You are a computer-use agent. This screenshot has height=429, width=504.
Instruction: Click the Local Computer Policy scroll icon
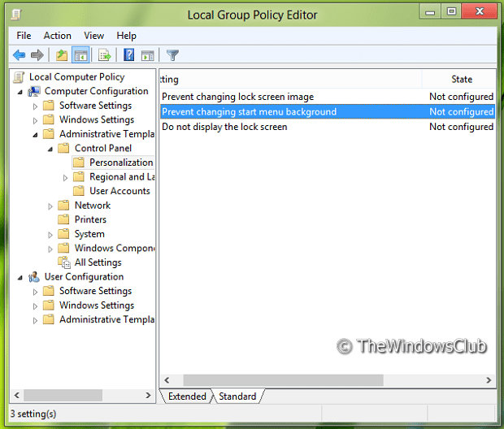[x=19, y=77]
